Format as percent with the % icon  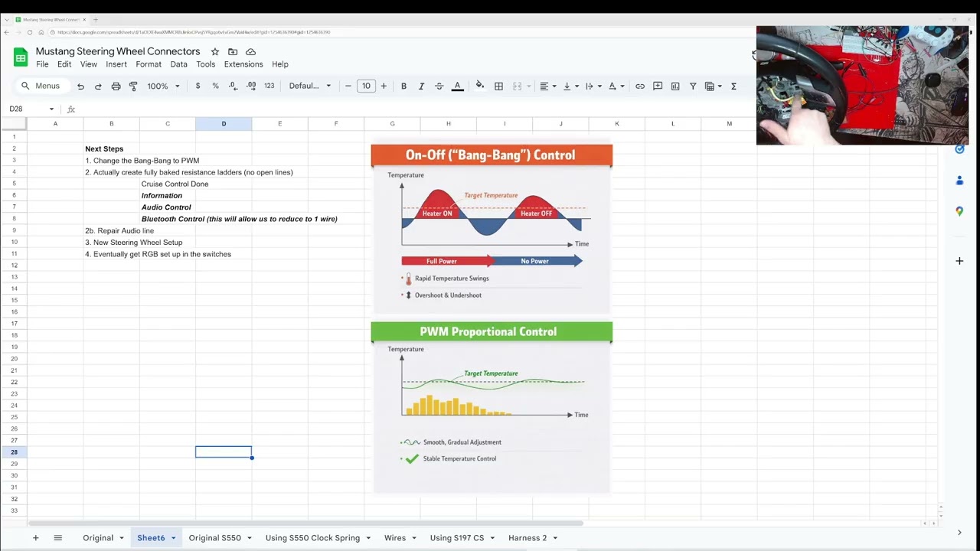point(215,86)
